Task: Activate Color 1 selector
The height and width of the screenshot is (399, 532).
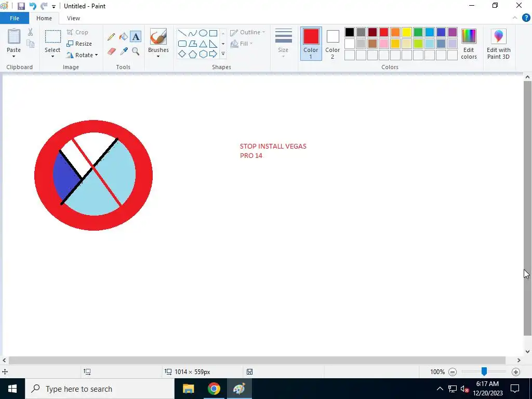Action: click(x=311, y=44)
